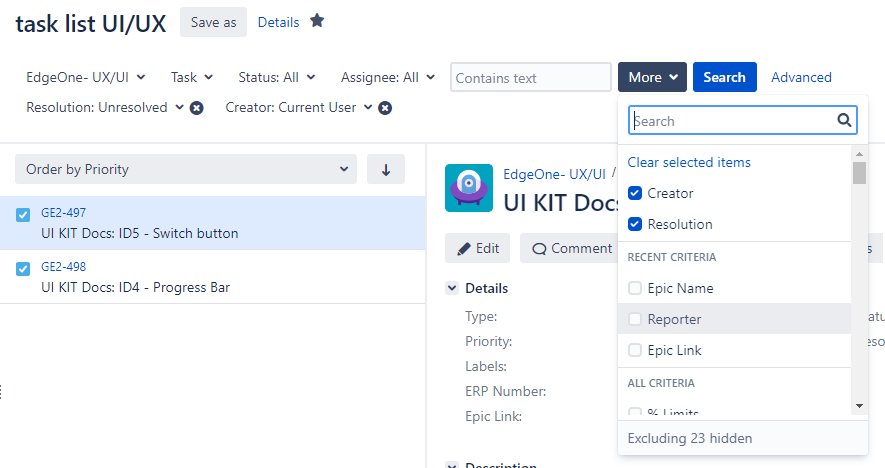Expand the Status: All filter dropdown
The image size is (885, 468).
tap(277, 77)
